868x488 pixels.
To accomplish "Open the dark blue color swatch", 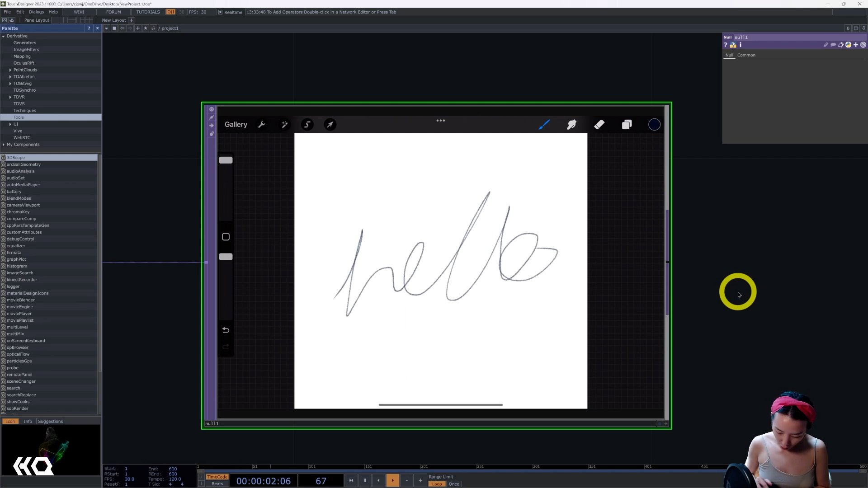I will tap(654, 125).
